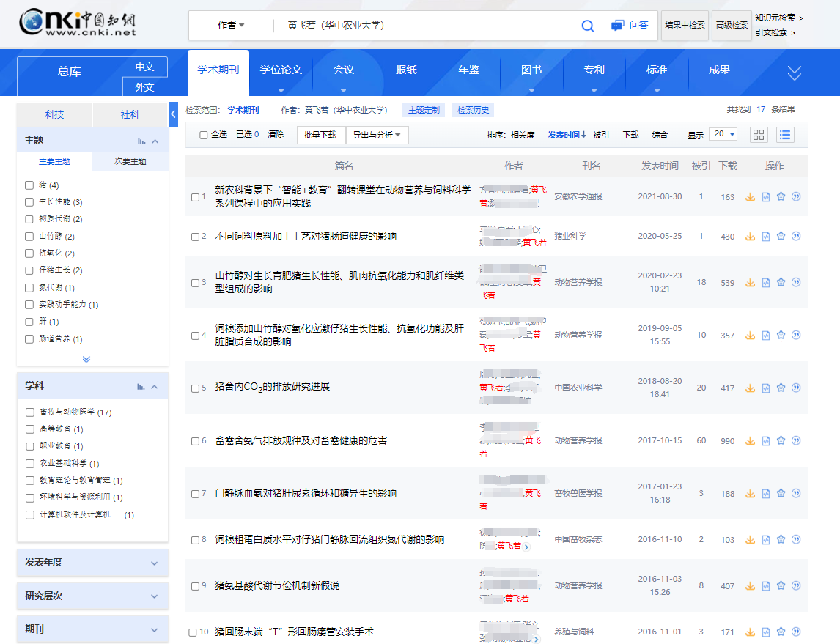
Task: Open the display count 20 dropdown
Action: [x=723, y=134]
